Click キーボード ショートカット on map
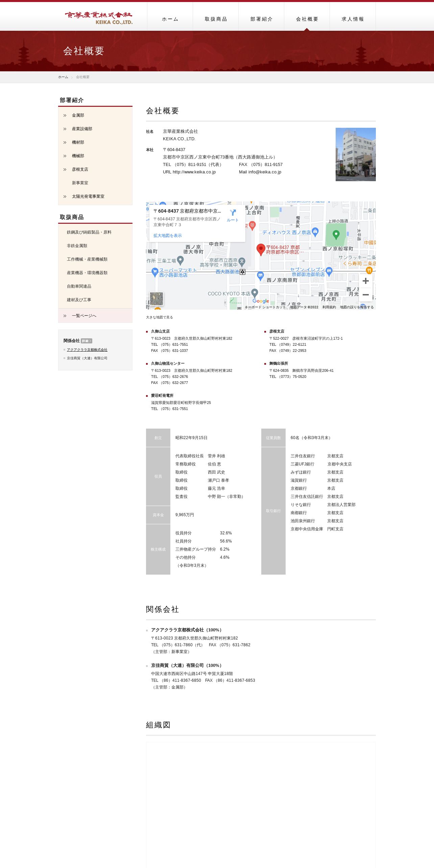This screenshot has width=434, height=868. click(x=265, y=307)
